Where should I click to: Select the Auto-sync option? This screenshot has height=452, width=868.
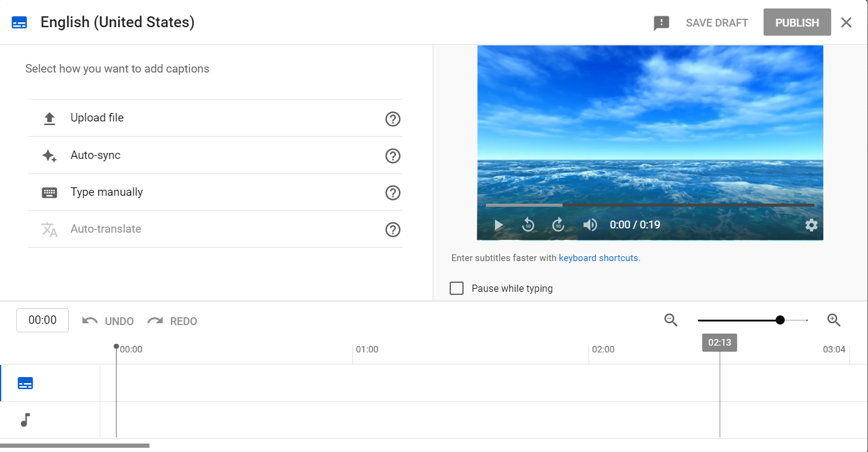click(x=215, y=155)
